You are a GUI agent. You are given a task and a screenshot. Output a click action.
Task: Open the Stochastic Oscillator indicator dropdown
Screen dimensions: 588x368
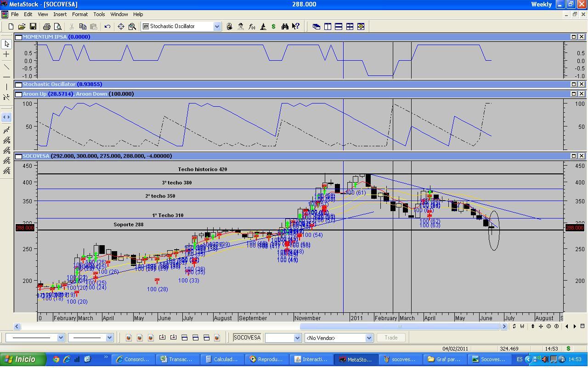[217, 27]
